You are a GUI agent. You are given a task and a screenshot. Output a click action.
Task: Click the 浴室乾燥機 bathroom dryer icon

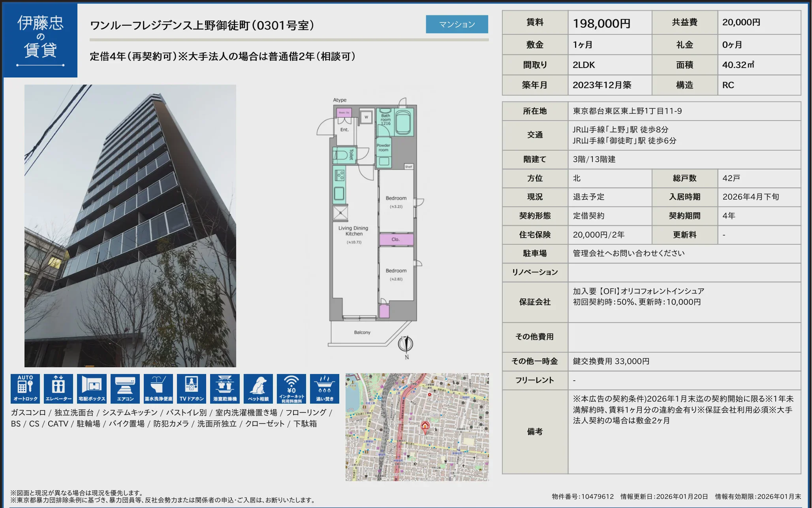point(225,388)
